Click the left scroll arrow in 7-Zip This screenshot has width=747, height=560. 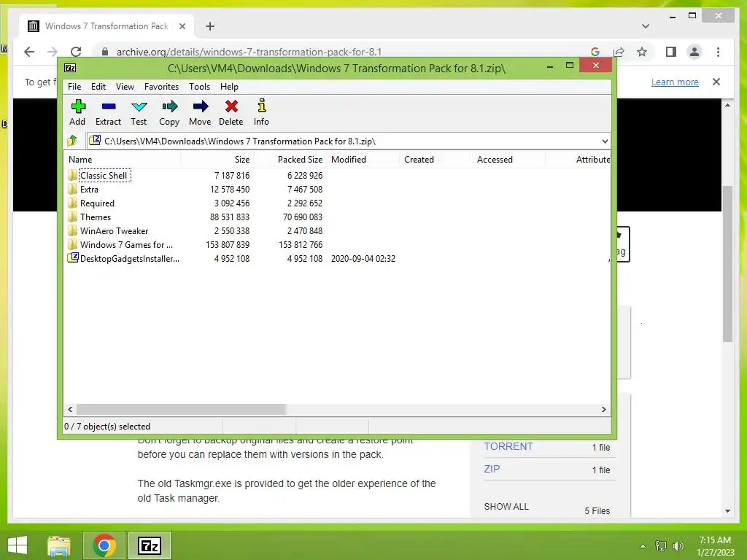(70, 409)
